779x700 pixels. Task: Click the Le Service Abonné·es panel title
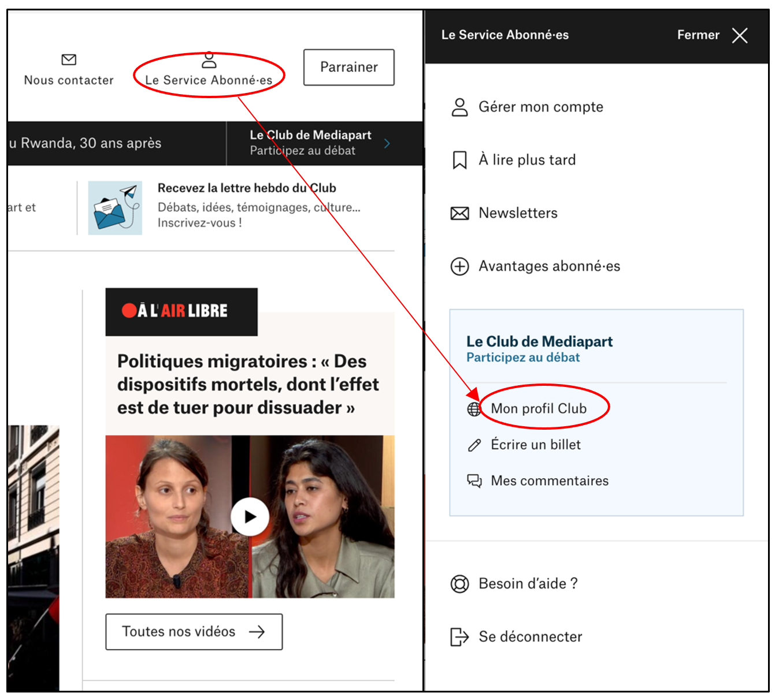(505, 35)
